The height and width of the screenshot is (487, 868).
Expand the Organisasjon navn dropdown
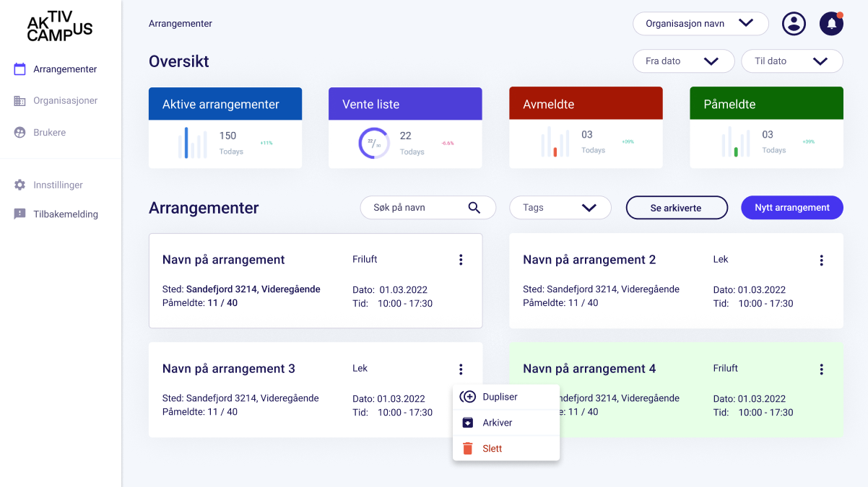coord(700,23)
